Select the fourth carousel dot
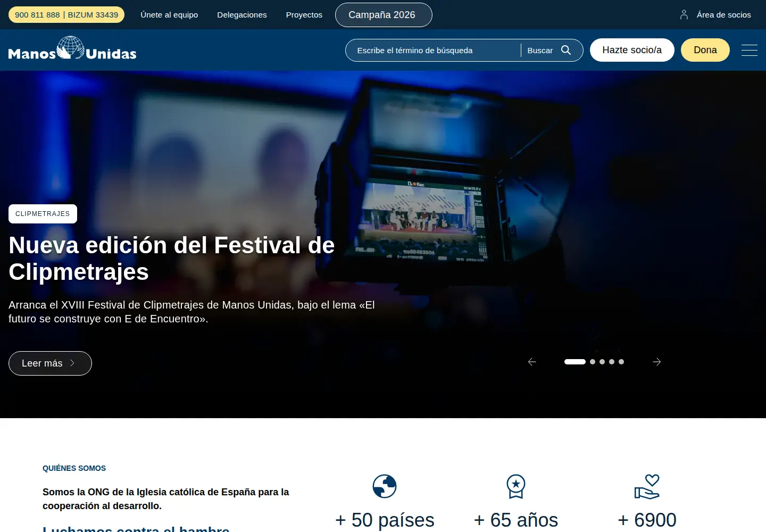This screenshot has height=532, width=766. coord(612,362)
